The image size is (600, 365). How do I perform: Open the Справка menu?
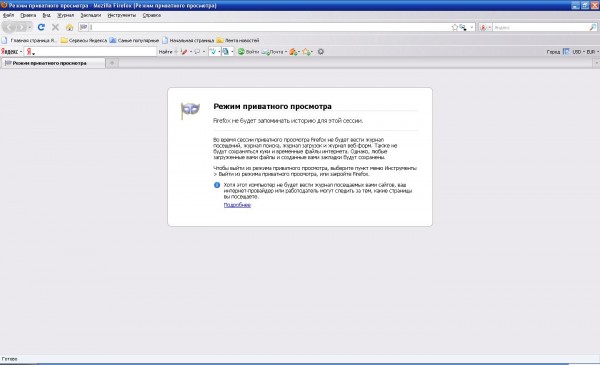(152, 15)
